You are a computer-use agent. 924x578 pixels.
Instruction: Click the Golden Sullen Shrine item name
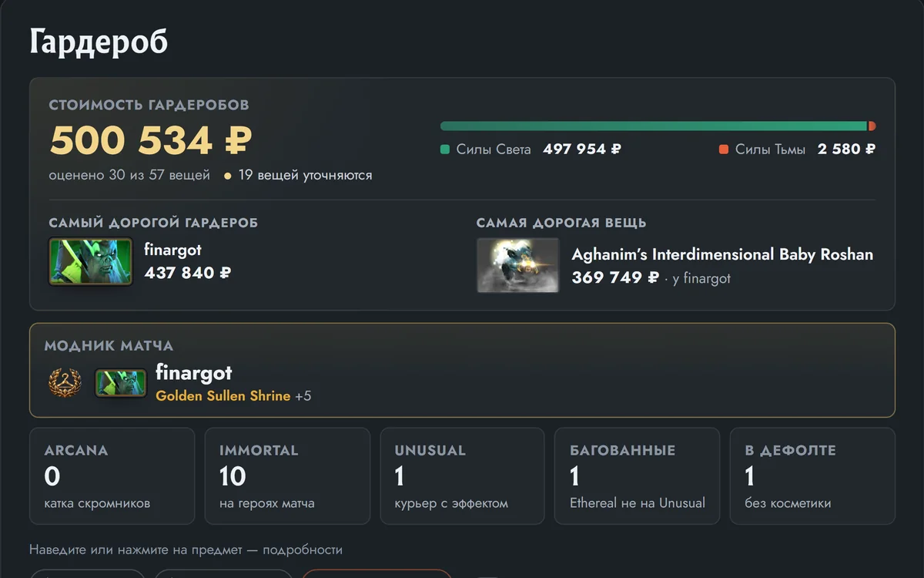point(223,396)
